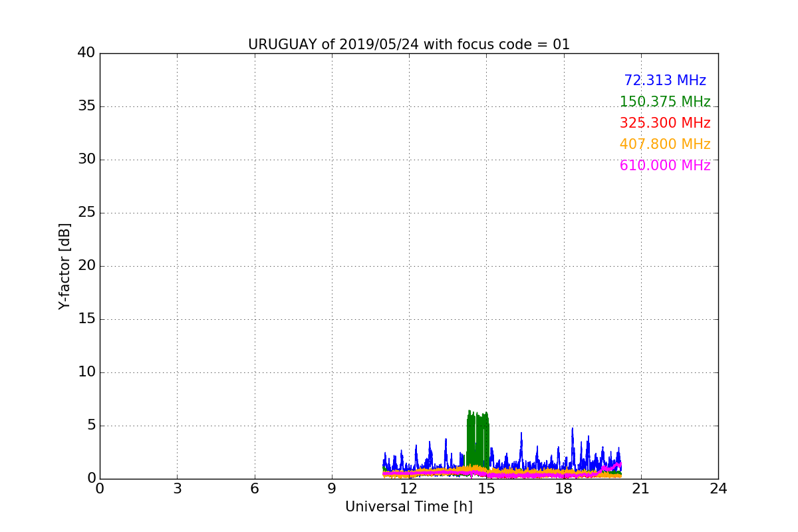Click y-axis tick value 35
This screenshot has height=532, width=798.
click(86, 106)
